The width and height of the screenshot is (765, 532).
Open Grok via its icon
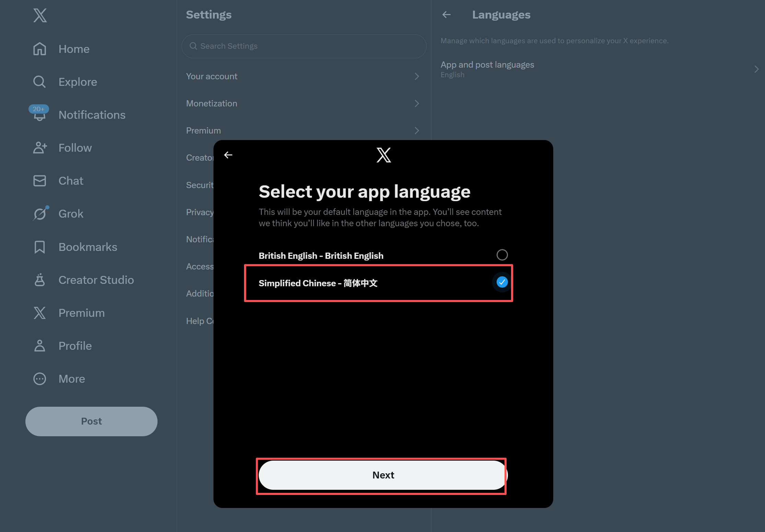tap(40, 213)
